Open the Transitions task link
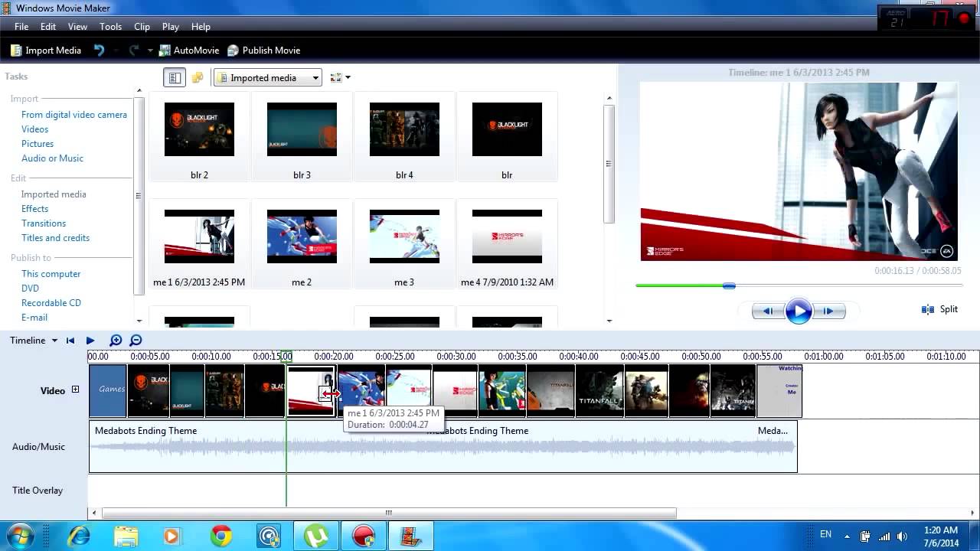980x551 pixels. pyautogui.click(x=44, y=223)
